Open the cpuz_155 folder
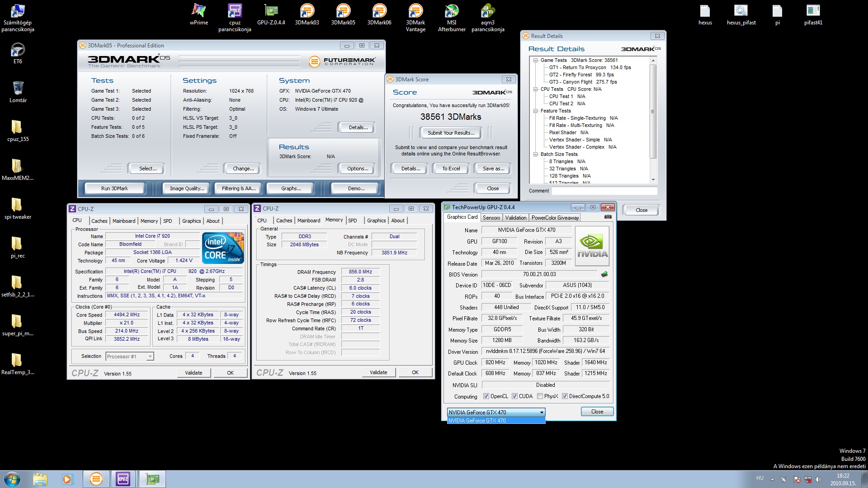Viewport: 868px width, 488px height. (18, 131)
